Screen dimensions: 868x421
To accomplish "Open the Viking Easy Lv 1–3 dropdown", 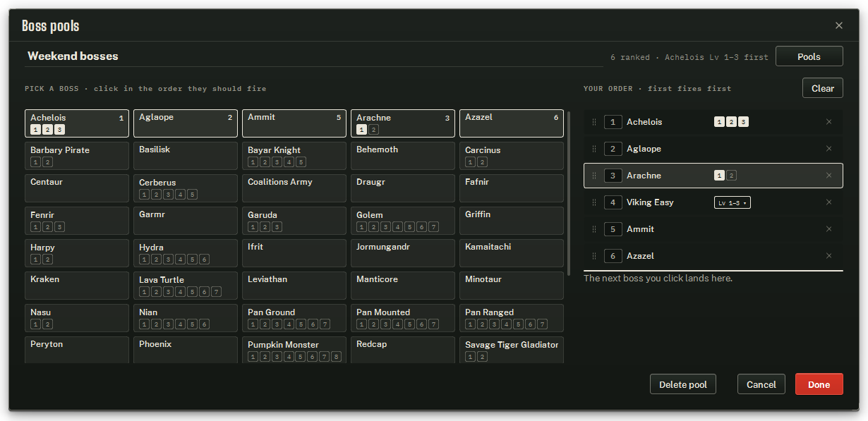I will [733, 202].
